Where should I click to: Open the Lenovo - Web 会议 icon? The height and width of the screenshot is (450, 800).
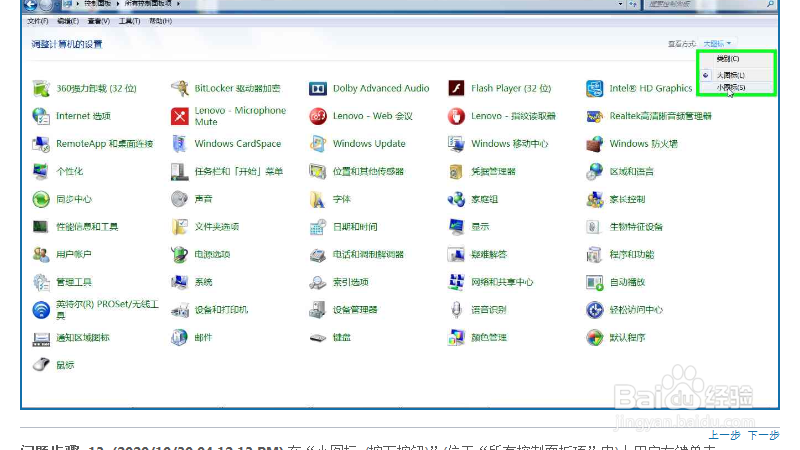(318, 116)
